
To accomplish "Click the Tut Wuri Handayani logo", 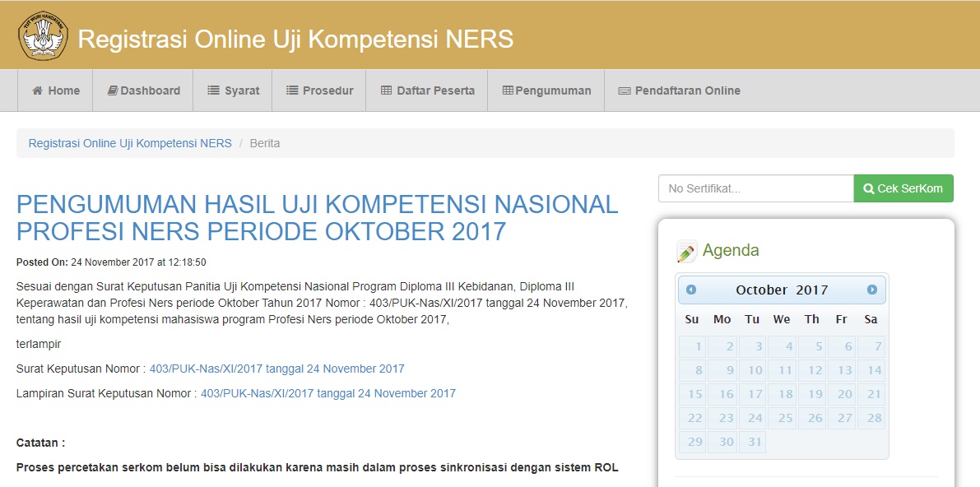I will pyautogui.click(x=42, y=36).
